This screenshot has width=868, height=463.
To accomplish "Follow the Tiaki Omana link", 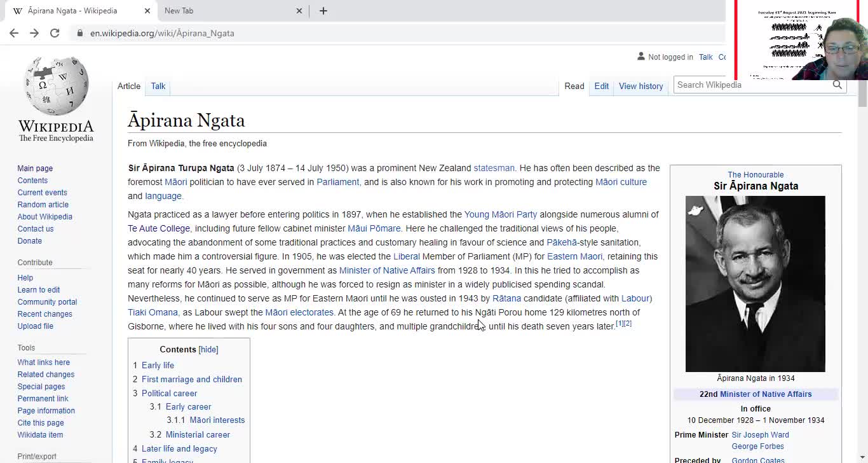I will [153, 312].
